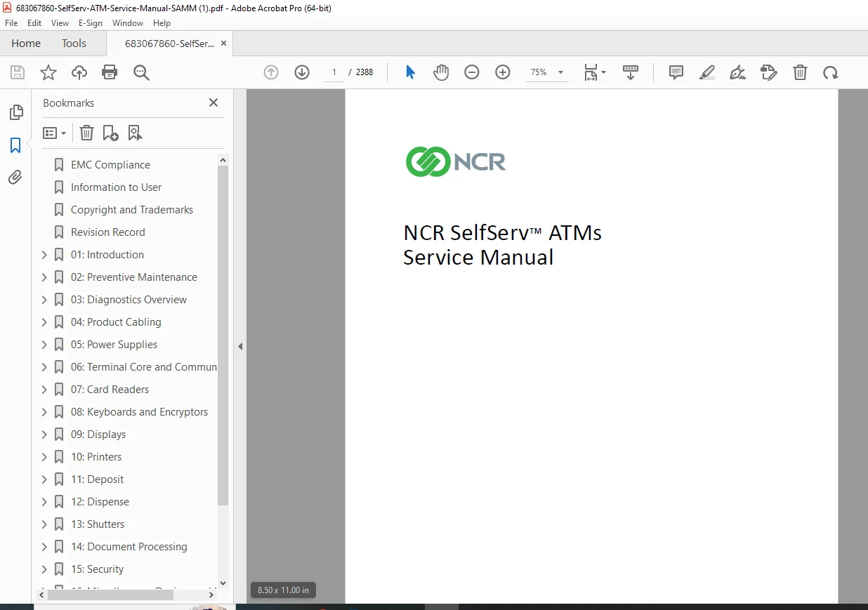
Task: Rotate page with circular arrow icon
Action: click(x=831, y=72)
